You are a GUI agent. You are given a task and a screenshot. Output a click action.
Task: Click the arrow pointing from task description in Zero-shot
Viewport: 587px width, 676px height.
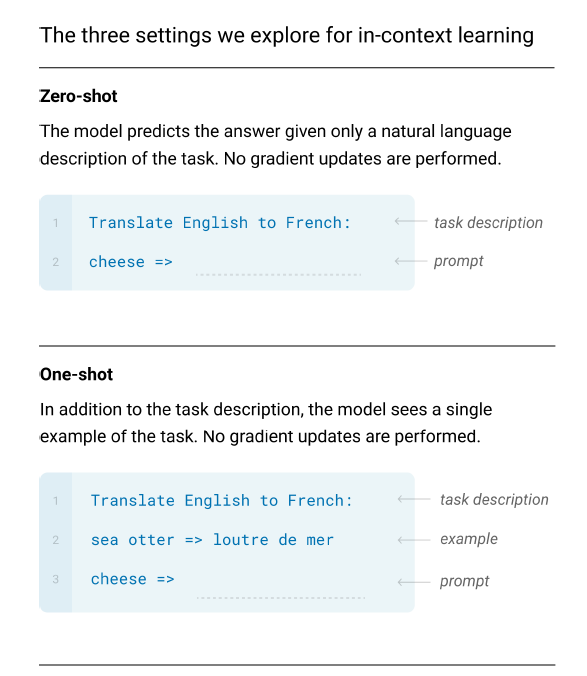[x=411, y=222]
